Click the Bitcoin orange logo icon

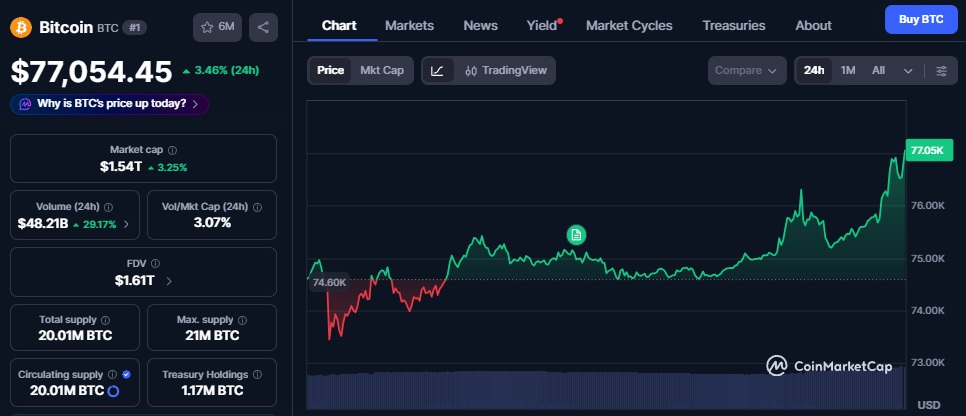(21, 27)
